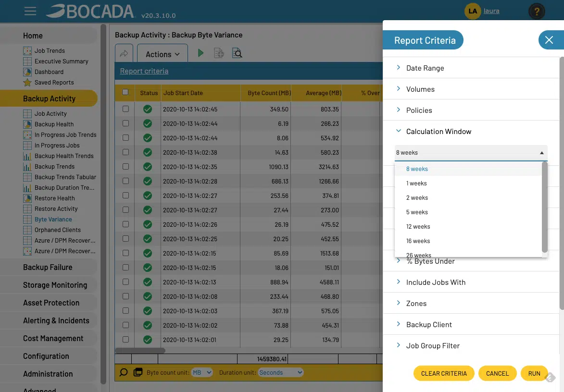Select 2 weeks from the dropdown list
Screen dimensions: 564x392
pyautogui.click(x=468, y=197)
